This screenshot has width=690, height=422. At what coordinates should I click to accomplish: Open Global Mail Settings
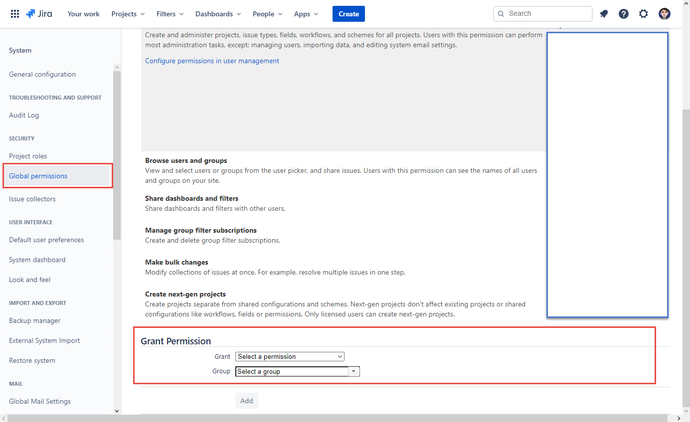(40, 401)
